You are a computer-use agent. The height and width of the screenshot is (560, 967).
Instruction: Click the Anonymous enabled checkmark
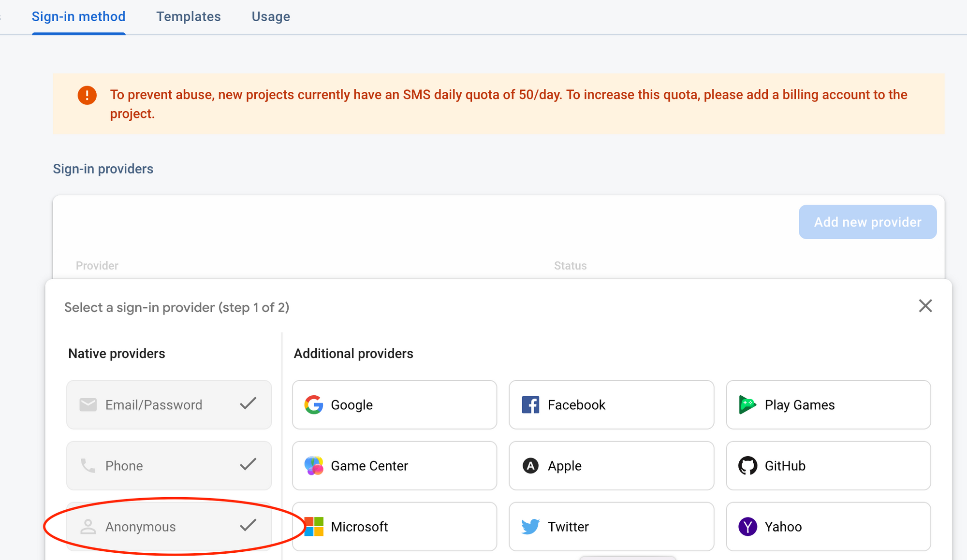248,525
